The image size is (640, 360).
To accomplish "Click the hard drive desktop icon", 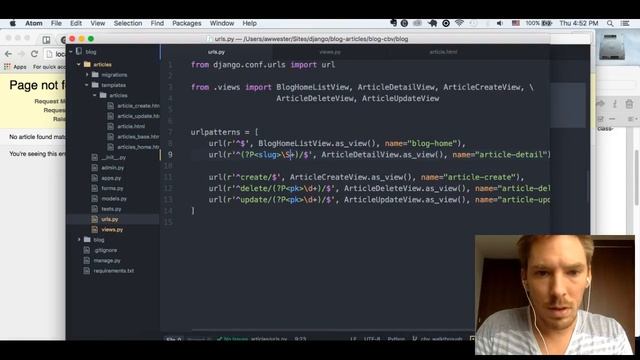I will tap(611, 47).
